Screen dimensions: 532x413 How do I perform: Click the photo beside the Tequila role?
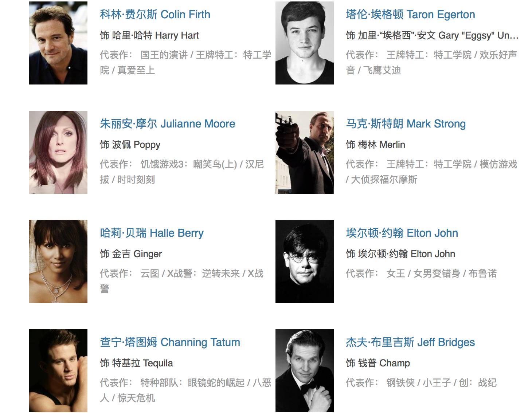pyautogui.click(x=58, y=371)
